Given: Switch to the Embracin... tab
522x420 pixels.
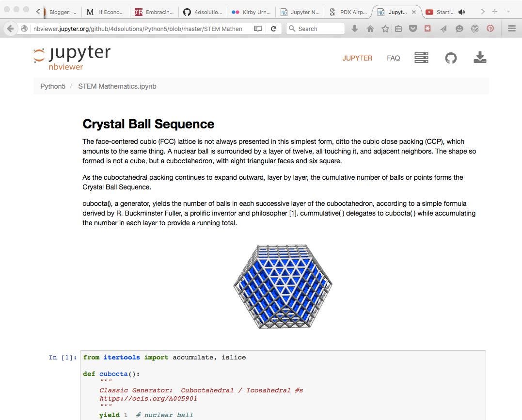Looking at the screenshot, I should (x=154, y=12).
